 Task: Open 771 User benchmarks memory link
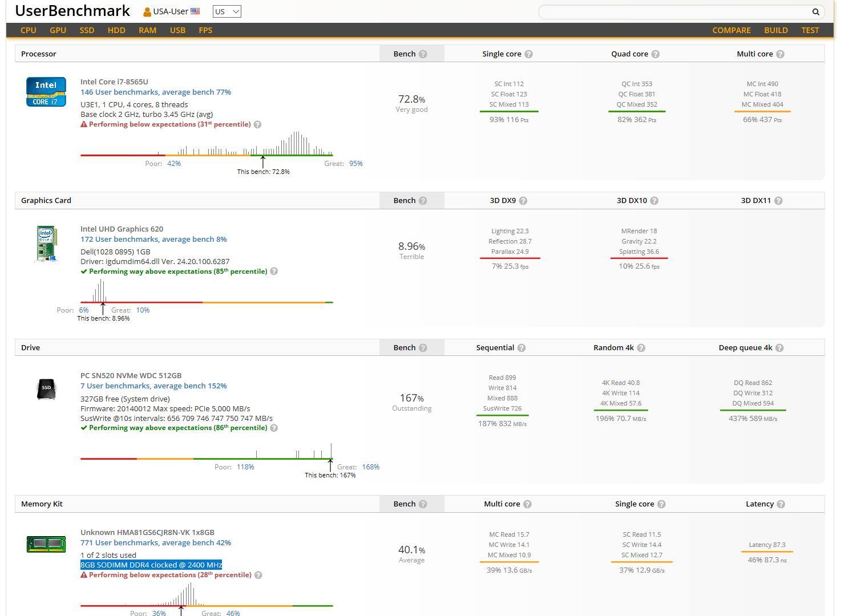[x=155, y=543]
